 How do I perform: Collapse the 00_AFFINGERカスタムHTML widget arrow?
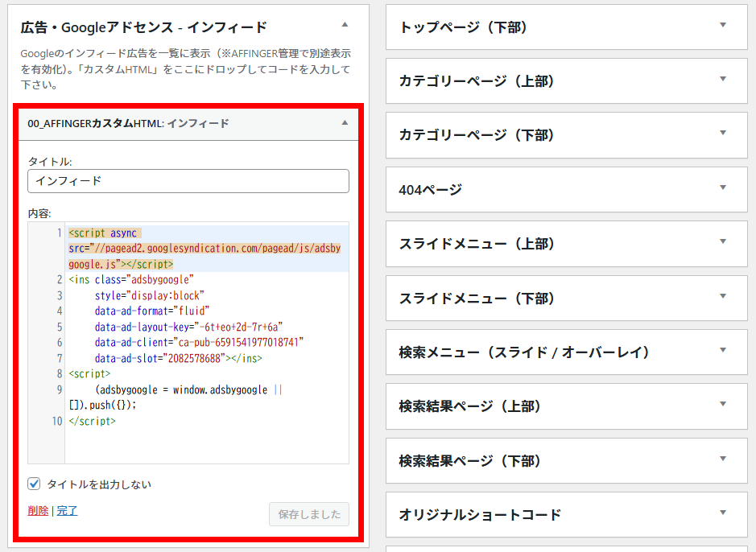click(345, 123)
